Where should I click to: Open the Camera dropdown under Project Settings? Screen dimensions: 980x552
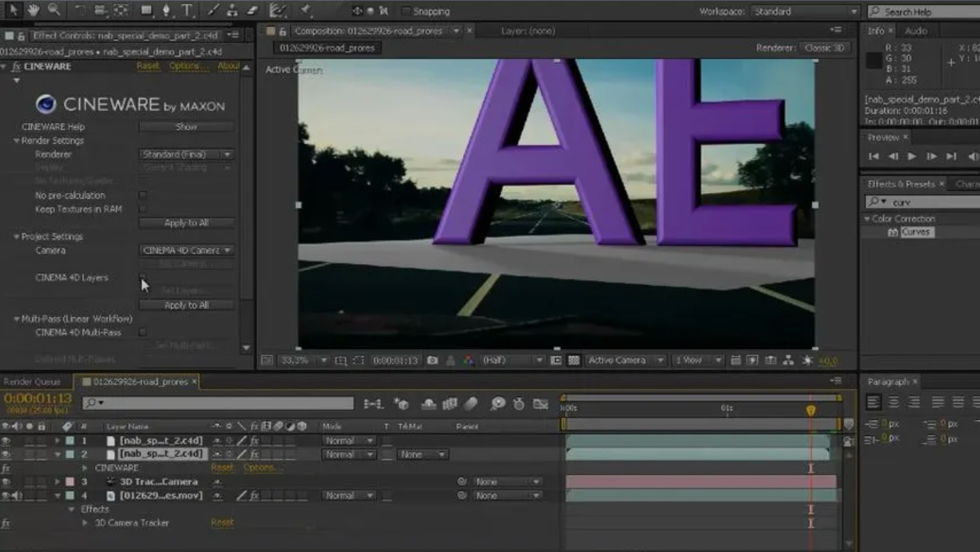(187, 250)
